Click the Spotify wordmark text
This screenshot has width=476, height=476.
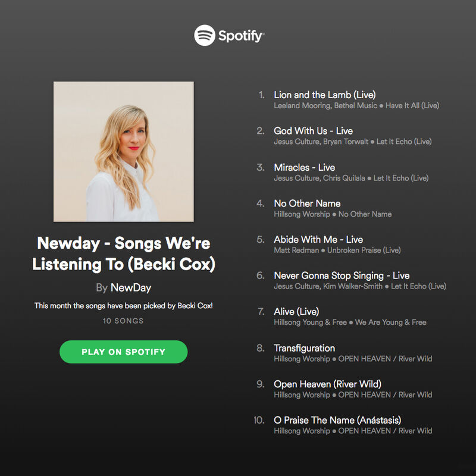pyautogui.click(x=241, y=36)
